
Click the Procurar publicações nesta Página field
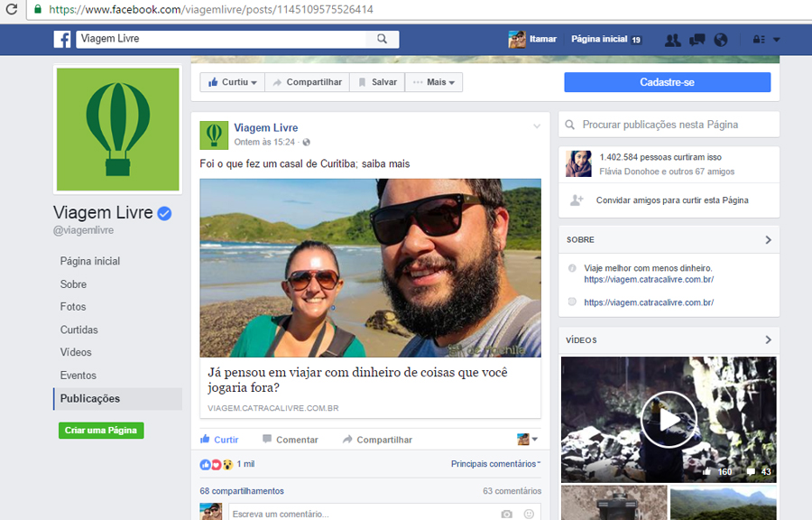coord(669,125)
